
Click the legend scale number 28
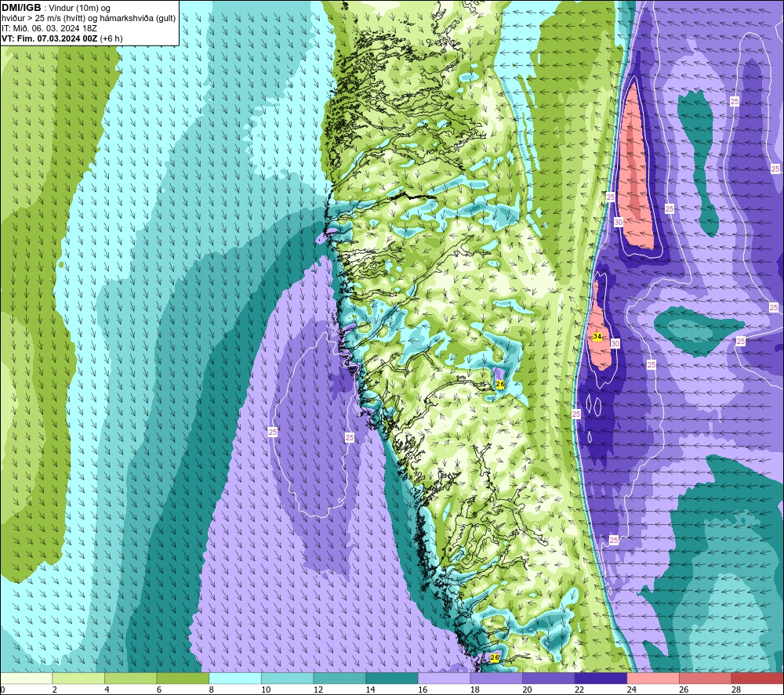point(736,690)
